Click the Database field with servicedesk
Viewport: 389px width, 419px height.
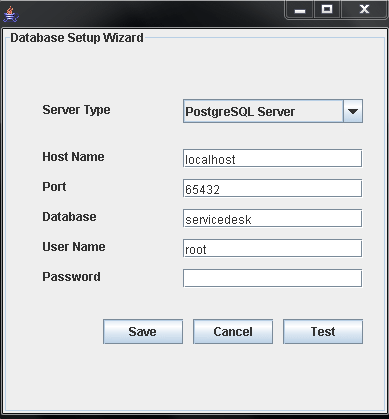(272, 218)
